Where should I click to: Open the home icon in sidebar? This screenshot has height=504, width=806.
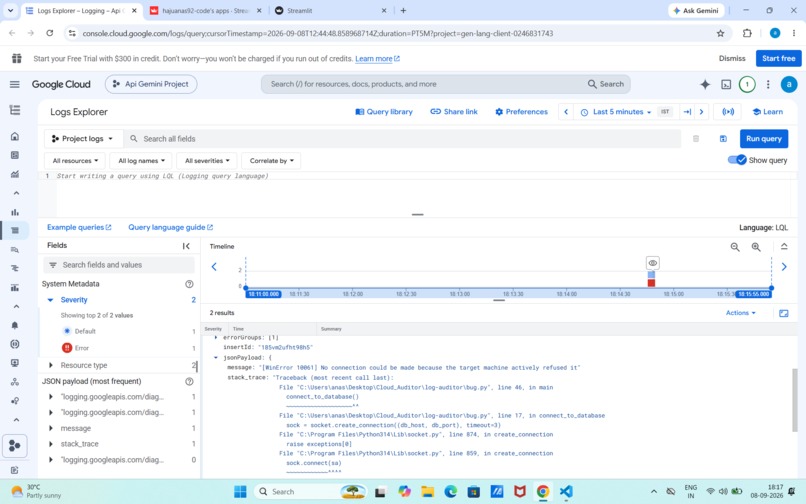(x=15, y=136)
